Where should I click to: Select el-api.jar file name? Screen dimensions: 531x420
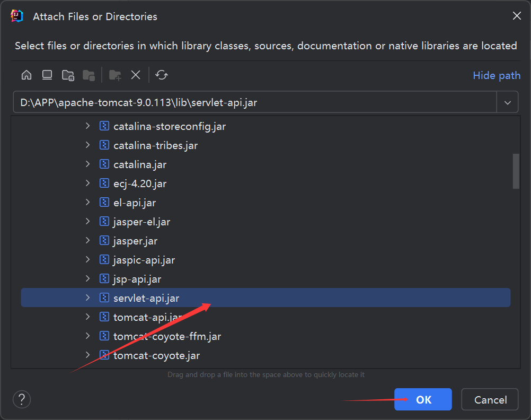coord(135,203)
